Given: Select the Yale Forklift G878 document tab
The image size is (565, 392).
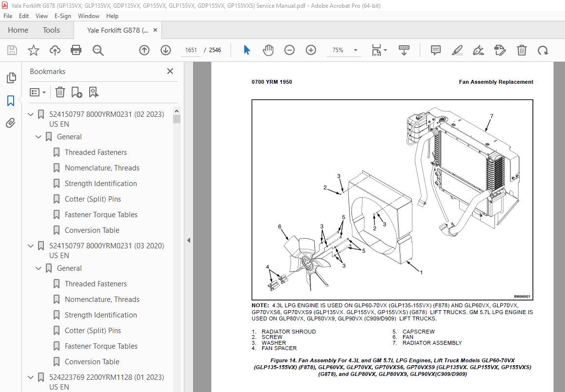Looking at the screenshot, I should pos(117,30).
